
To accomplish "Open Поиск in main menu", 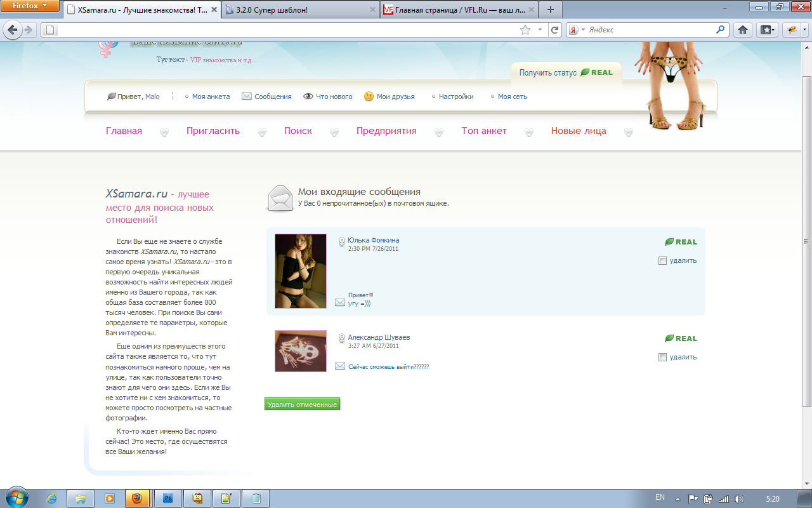I will pos(298,131).
